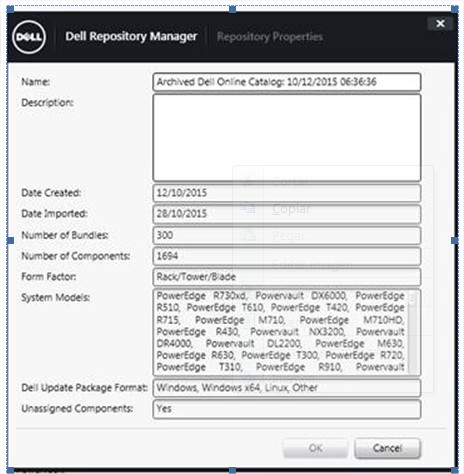Image resolution: width=464 pixels, height=474 pixels.
Task: Click the Dell Update Package Format field
Action: tap(287, 388)
